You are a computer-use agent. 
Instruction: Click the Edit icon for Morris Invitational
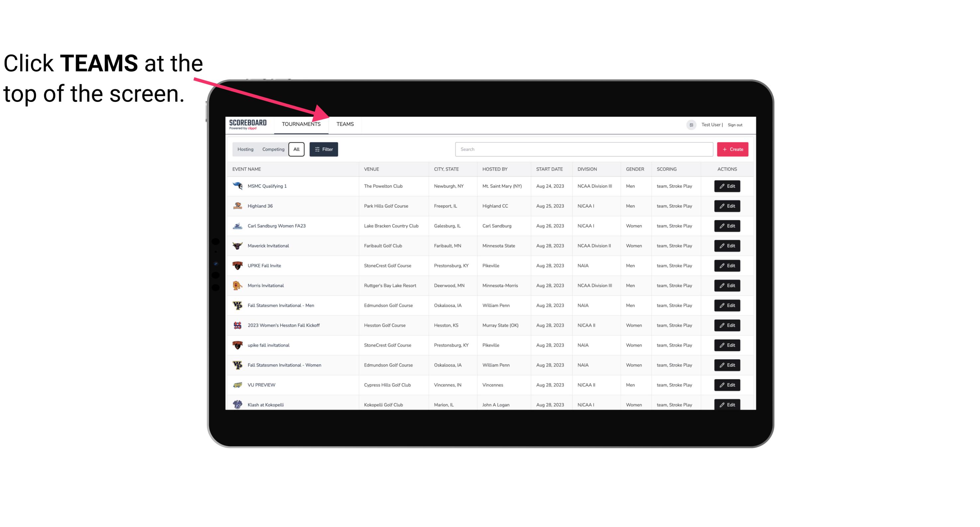(x=727, y=286)
